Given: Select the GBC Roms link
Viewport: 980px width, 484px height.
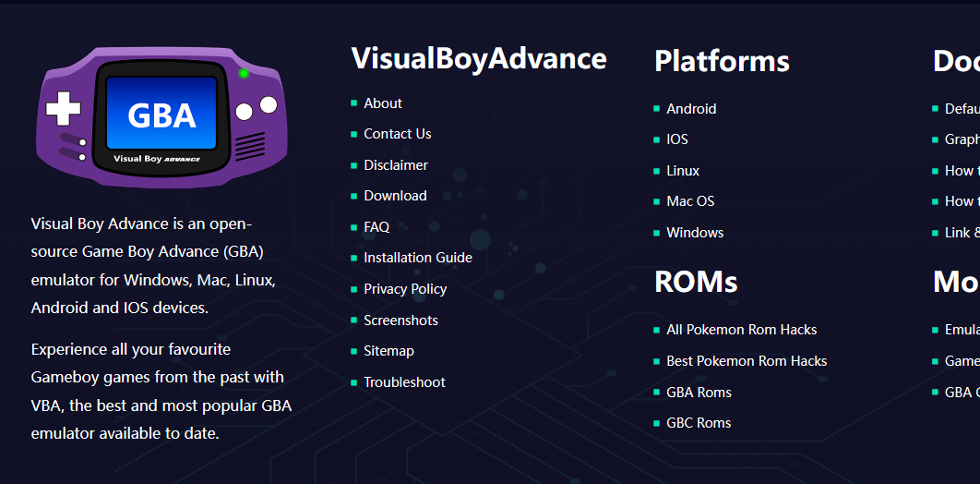Looking at the screenshot, I should click(699, 423).
